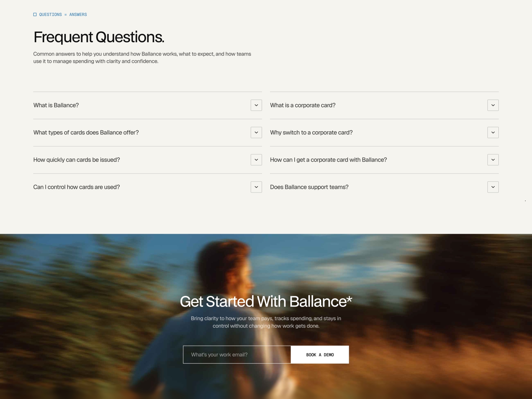This screenshot has height=399, width=532.
Task: Expand the "What is Ballance?" question
Action: (256, 105)
